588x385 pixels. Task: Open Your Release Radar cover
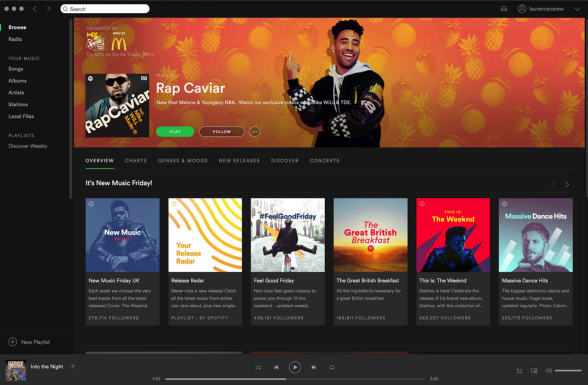pyautogui.click(x=205, y=235)
